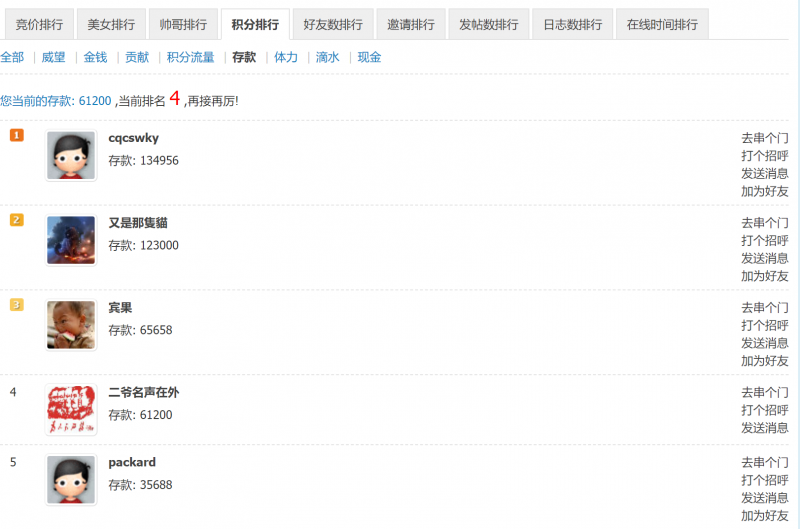Click 加为好友 for 又是那隻貓

click(x=764, y=276)
